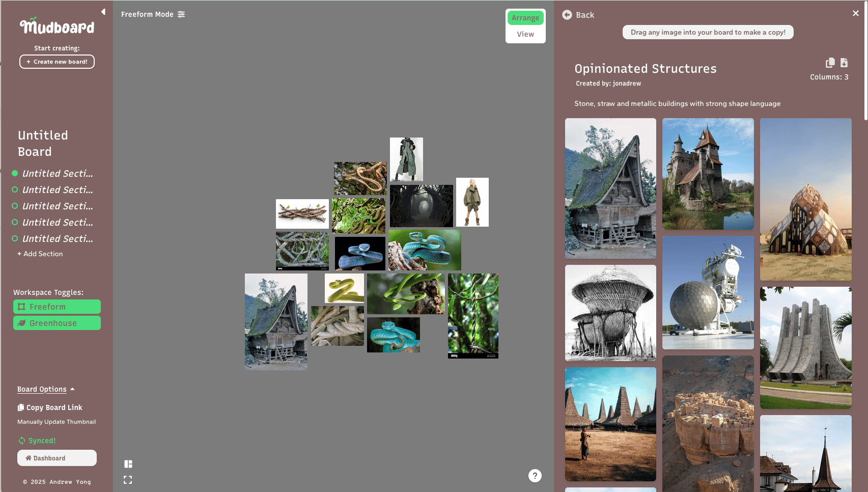Click the stone castle image in panel
The image size is (868, 492).
708,174
